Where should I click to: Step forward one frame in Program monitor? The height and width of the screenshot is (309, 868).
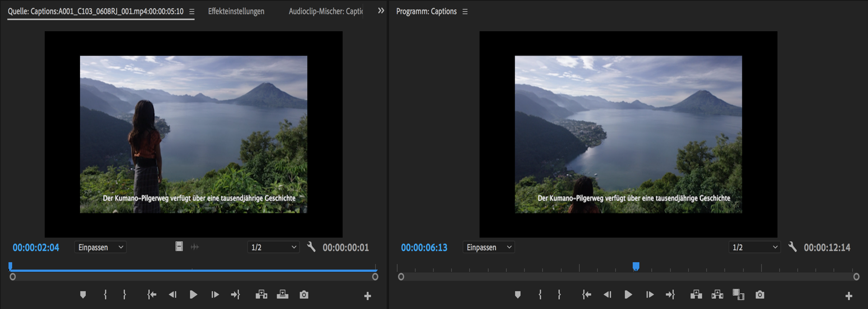(x=650, y=295)
